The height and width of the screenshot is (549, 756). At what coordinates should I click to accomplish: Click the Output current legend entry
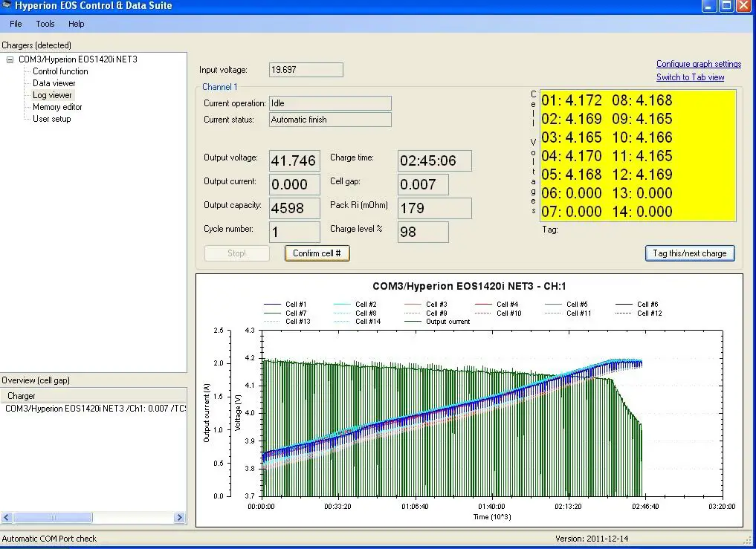click(x=437, y=322)
